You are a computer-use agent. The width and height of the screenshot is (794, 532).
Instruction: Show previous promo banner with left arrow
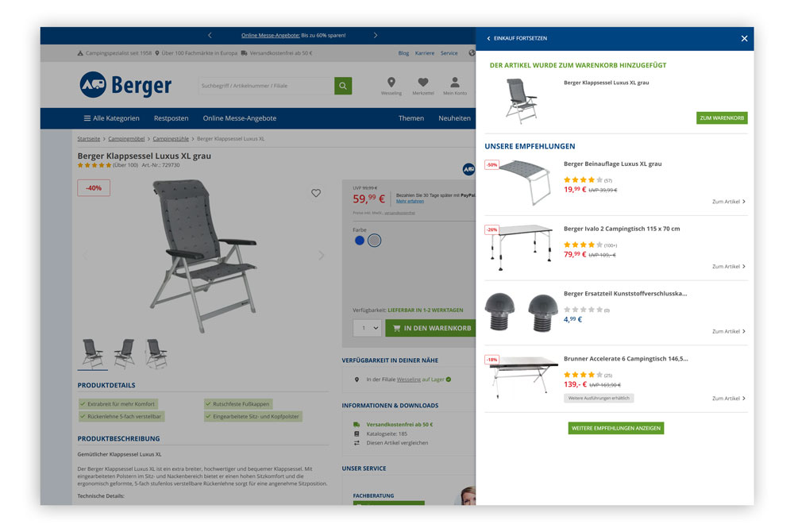pyautogui.click(x=210, y=36)
